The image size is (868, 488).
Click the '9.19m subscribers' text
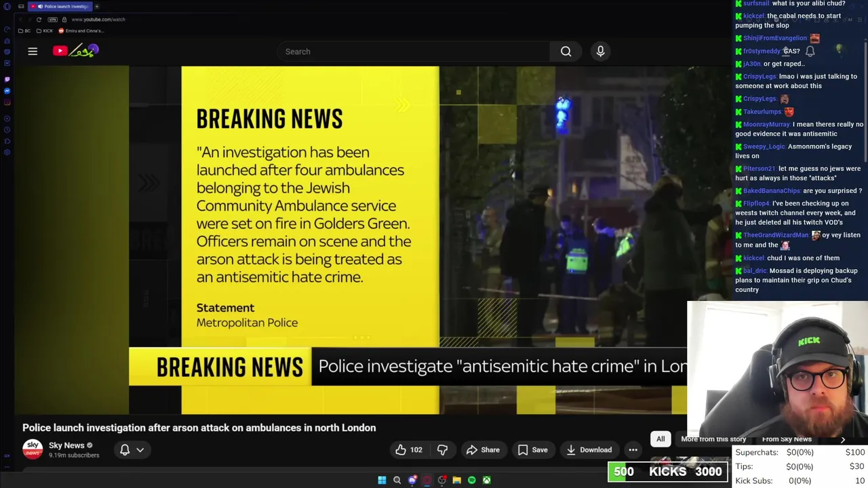74,455
